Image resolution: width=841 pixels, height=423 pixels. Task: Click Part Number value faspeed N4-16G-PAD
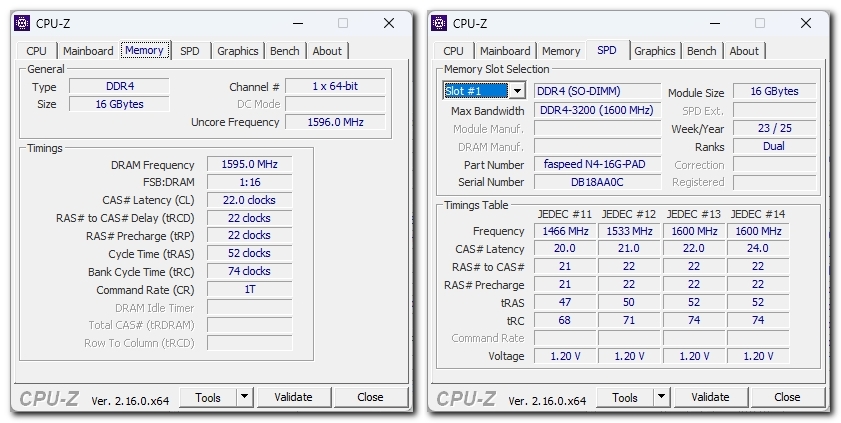[597, 164]
